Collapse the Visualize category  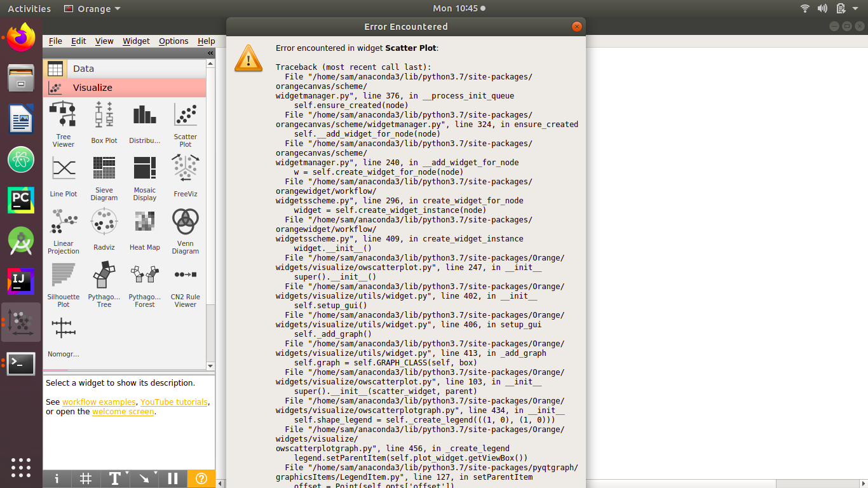point(127,87)
